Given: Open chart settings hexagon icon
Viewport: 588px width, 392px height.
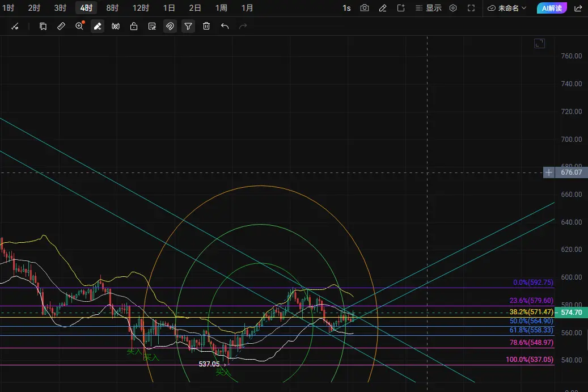Looking at the screenshot, I should coord(453,8).
